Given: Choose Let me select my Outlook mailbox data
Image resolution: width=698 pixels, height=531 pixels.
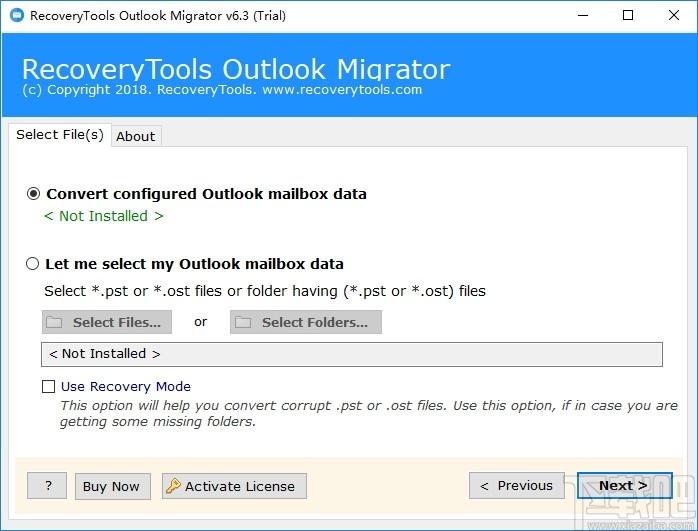Looking at the screenshot, I should pos(33,264).
